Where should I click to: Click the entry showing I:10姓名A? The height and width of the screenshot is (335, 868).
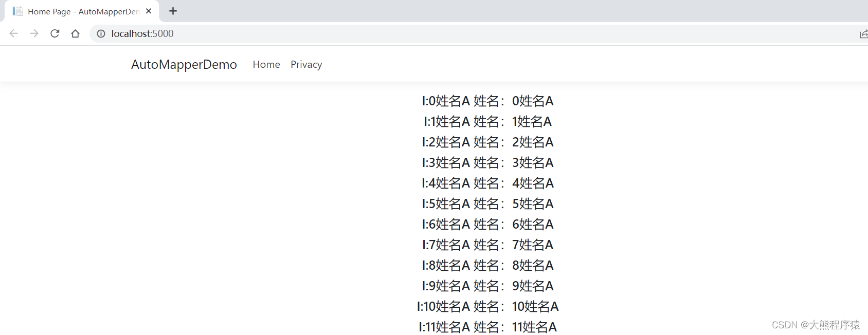click(487, 306)
